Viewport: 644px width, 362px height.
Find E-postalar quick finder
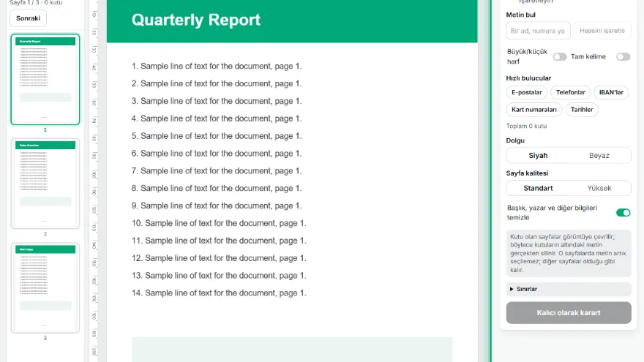pos(526,92)
